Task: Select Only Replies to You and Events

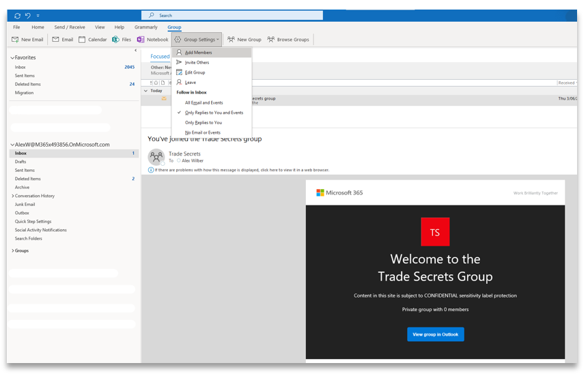Action: pos(214,113)
